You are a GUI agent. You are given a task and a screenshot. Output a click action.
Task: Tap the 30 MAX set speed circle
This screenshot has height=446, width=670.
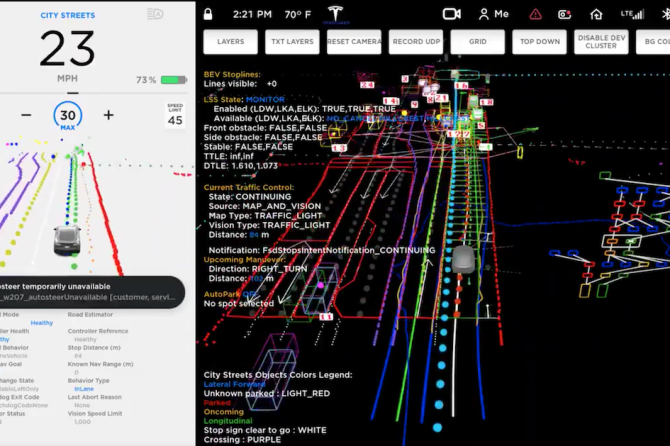click(x=68, y=116)
